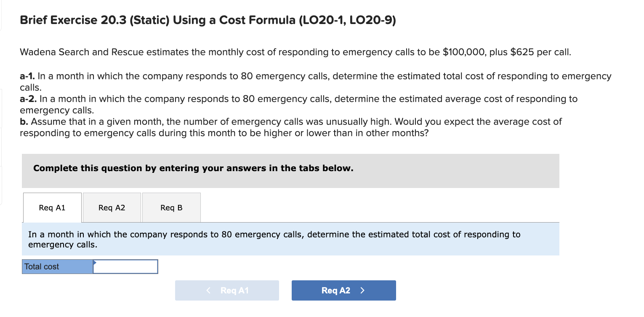Click the left chevron on Req A1 button
Image resolution: width=644 pixels, height=317 pixels.
208,290
